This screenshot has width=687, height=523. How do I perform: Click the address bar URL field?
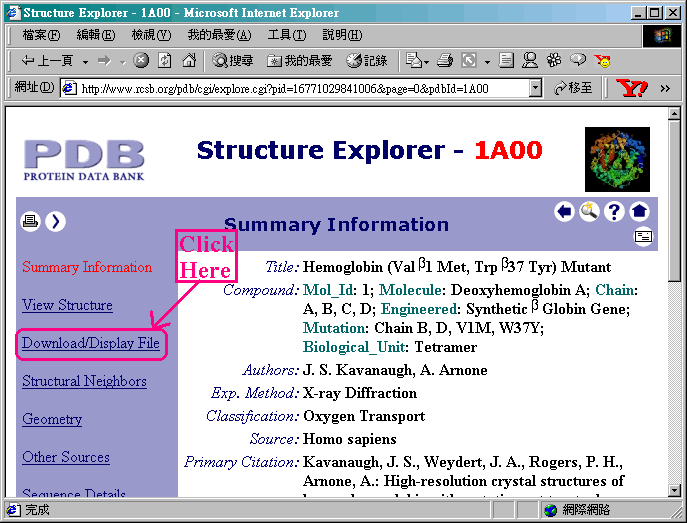[x=294, y=88]
